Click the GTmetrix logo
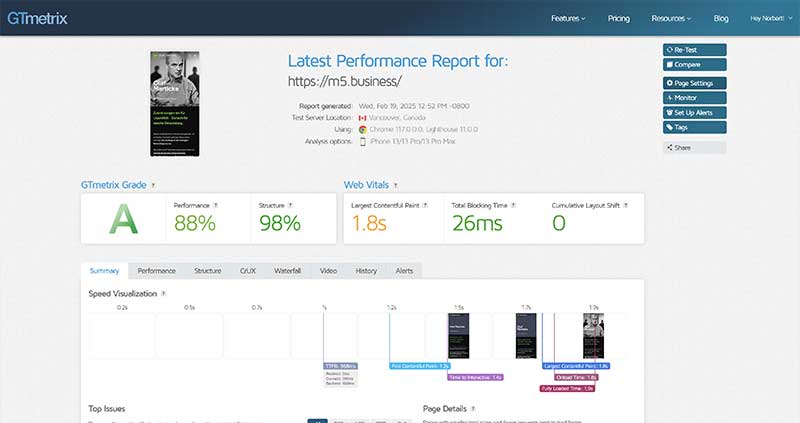 click(x=35, y=17)
